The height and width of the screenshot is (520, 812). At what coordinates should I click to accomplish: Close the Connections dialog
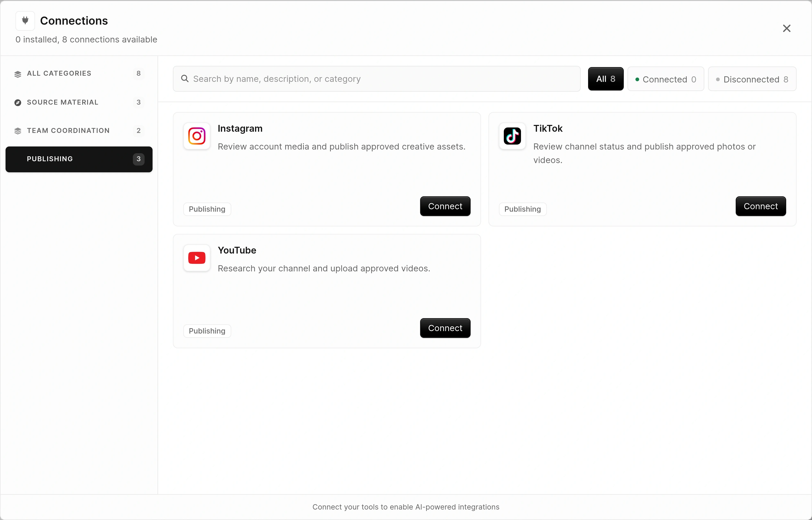786,28
